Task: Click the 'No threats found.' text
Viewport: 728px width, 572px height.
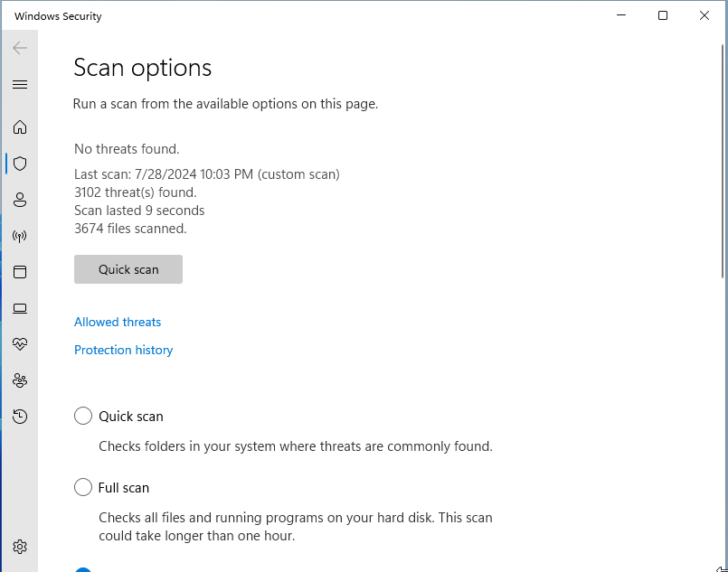Action: click(x=127, y=149)
